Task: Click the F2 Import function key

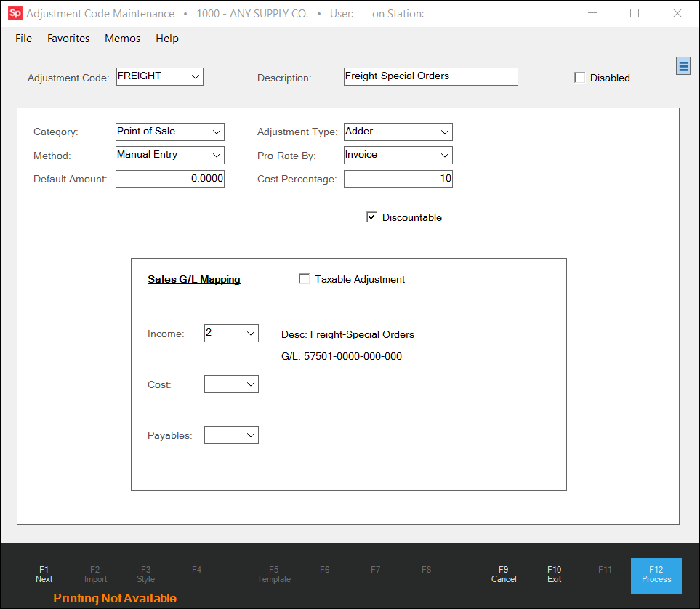Action: [x=95, y=574]
